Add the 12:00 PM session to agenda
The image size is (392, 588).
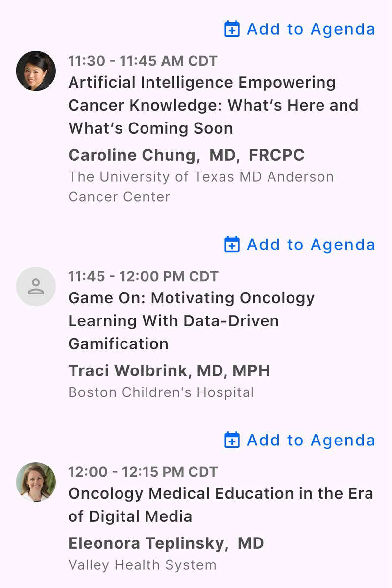pyautogui.click(x=300, y=440)
